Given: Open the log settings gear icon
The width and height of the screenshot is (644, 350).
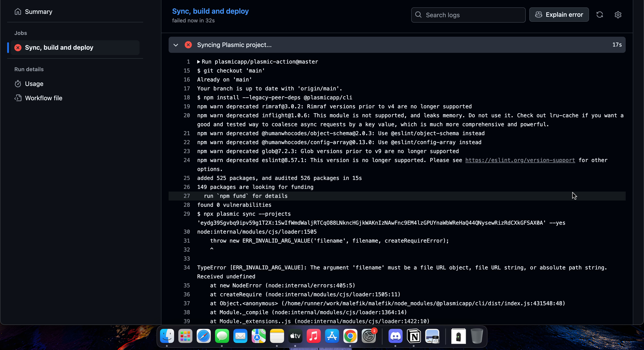Looking at the screenshot, I should coord(618,15).
